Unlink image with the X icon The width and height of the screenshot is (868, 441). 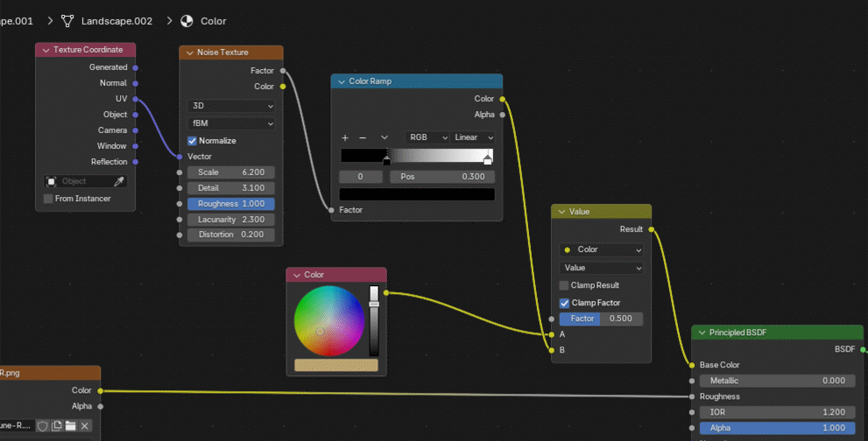click(x=85, y=425)
